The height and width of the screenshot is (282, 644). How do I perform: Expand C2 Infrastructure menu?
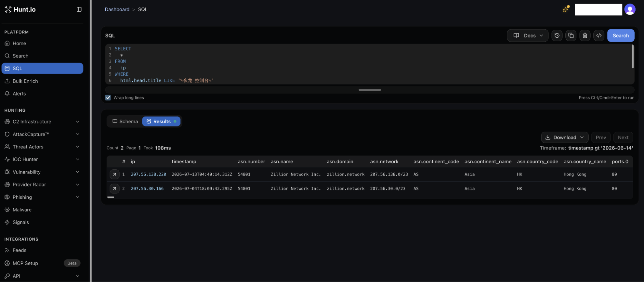coord(42,122)
